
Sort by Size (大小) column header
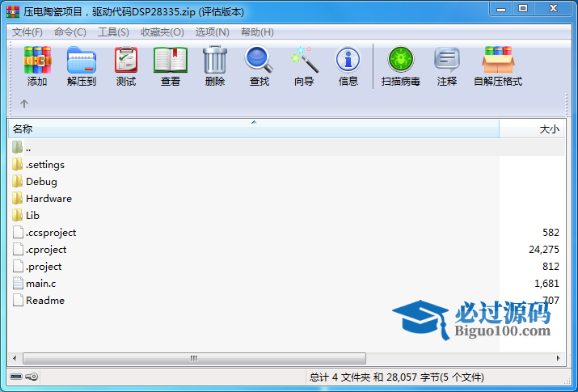tap(532, 129)
